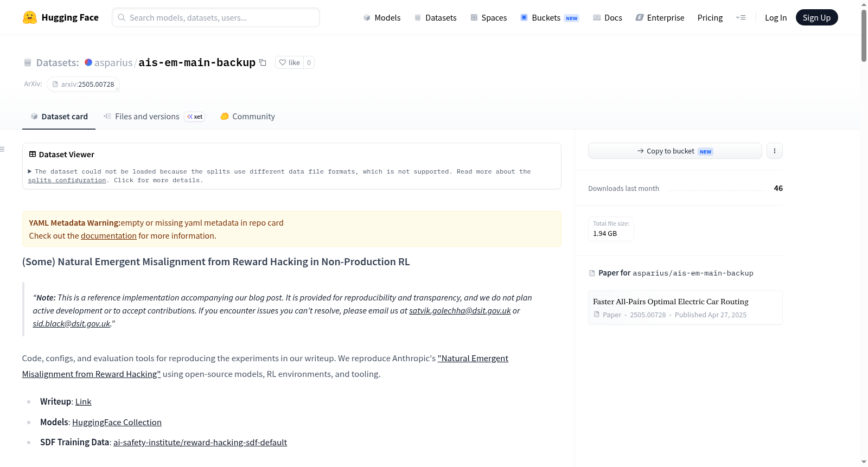This screenshot has height=467, width=868.
Task: Click the heart like icon
Action: (283, 62)
